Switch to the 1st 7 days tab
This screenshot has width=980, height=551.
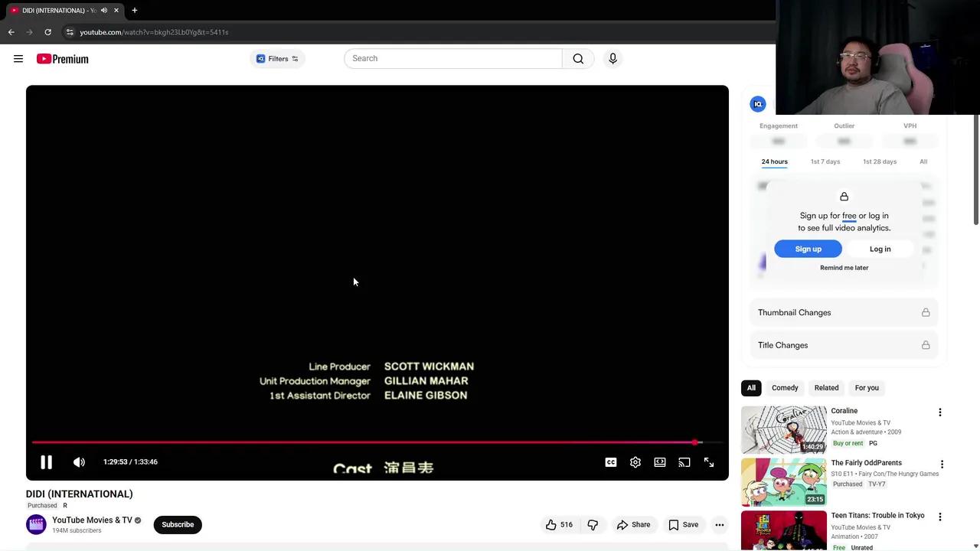tap(825, 161)
